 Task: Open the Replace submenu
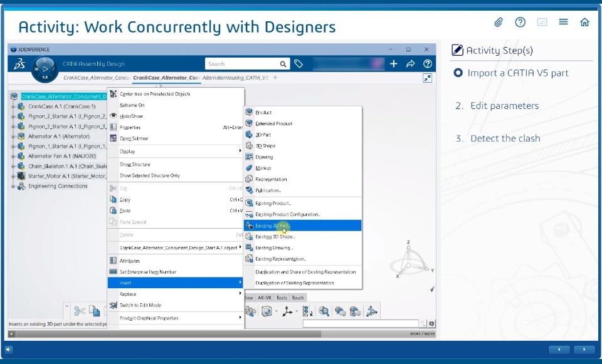point(176,294)
